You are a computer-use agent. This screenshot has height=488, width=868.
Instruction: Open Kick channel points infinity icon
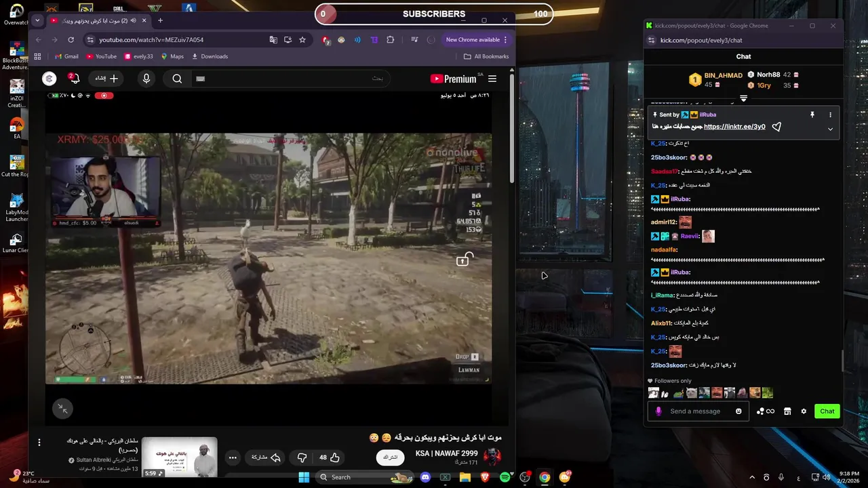pos(765,411)
